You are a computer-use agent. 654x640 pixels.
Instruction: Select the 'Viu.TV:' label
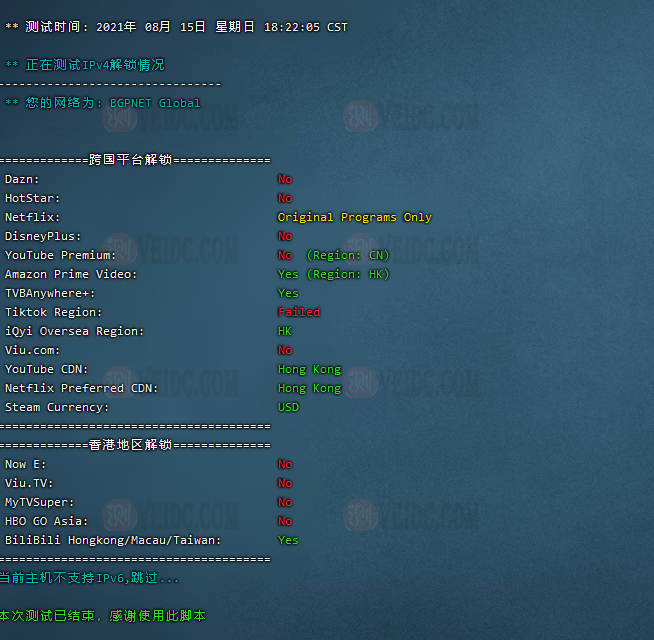[x=29, y=483]
